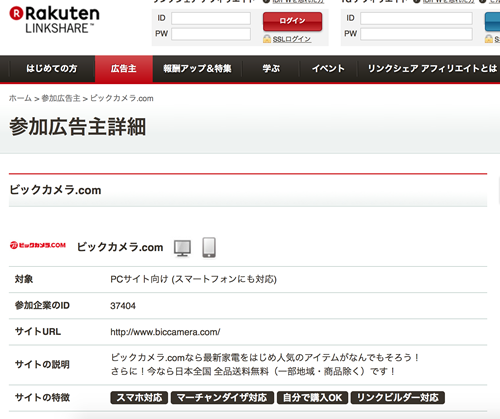Click the サイトの特徴 row label
The height and width of the screenshot is (419, 500).
(x=42, y=397)
